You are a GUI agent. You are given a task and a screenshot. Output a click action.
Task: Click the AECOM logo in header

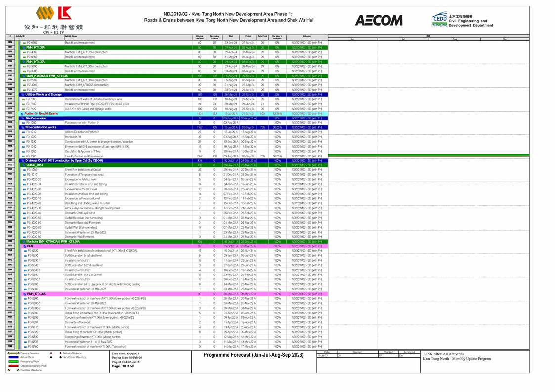pyautogui.click(x=378, y=20)
